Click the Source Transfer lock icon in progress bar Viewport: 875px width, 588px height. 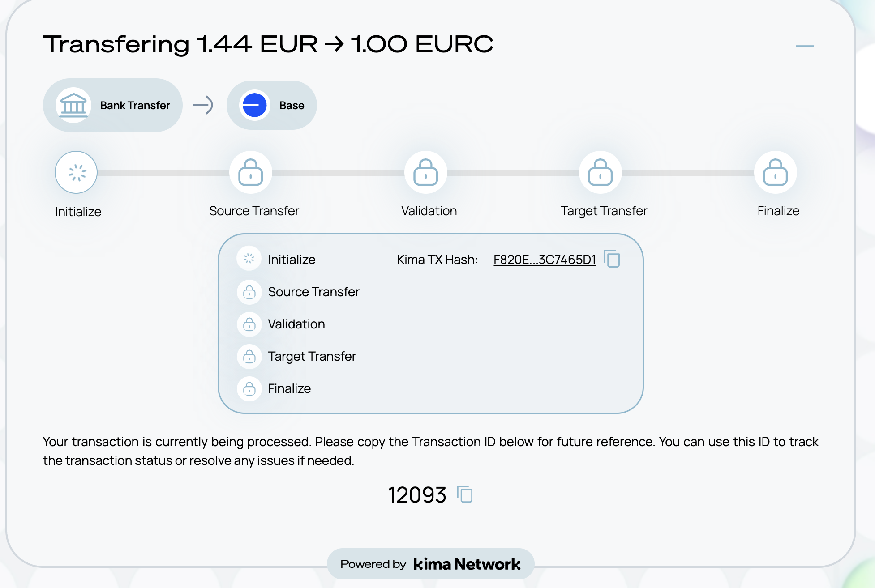251,172
